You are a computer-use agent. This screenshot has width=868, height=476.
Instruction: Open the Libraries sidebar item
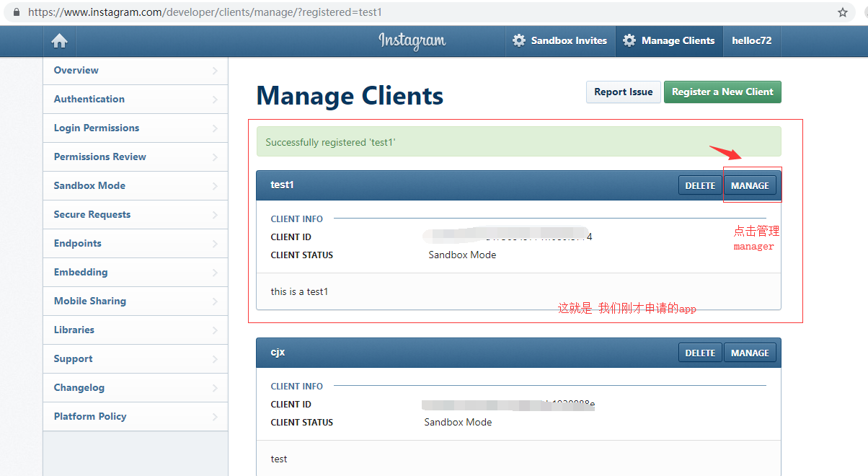[x=136, y=330]
